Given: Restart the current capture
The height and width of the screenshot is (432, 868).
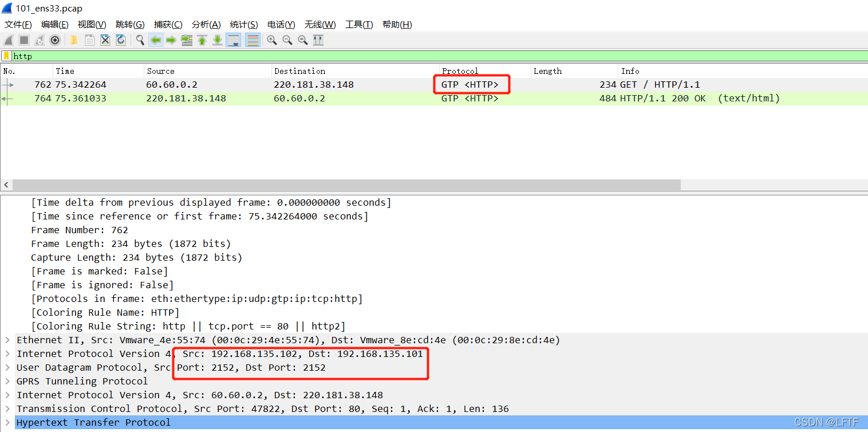Looking at the screenshot, I should (40, 40).
